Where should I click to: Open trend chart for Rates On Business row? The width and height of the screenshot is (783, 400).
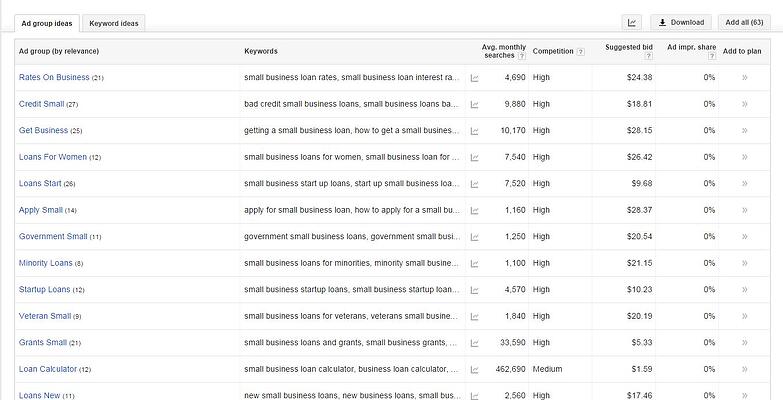point(474,78)
